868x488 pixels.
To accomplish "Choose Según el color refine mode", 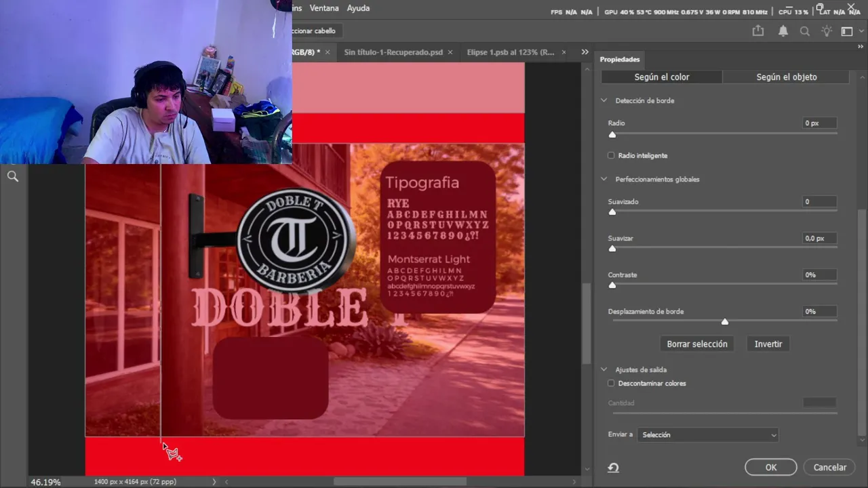I will 662,77.
